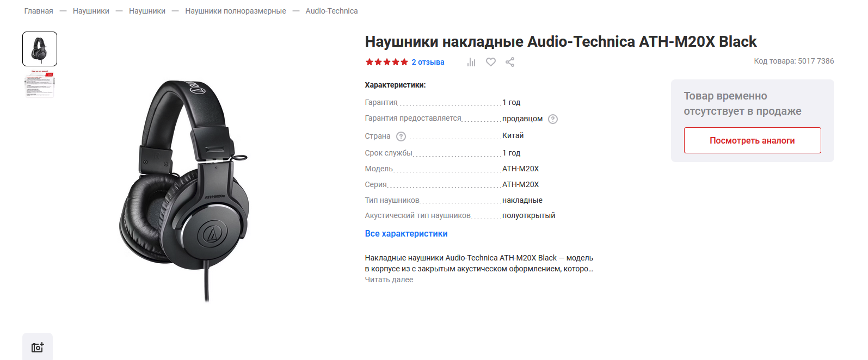Open second 'Наушники' breadcrumb link

pyautogui.click(x=147, y=11)
